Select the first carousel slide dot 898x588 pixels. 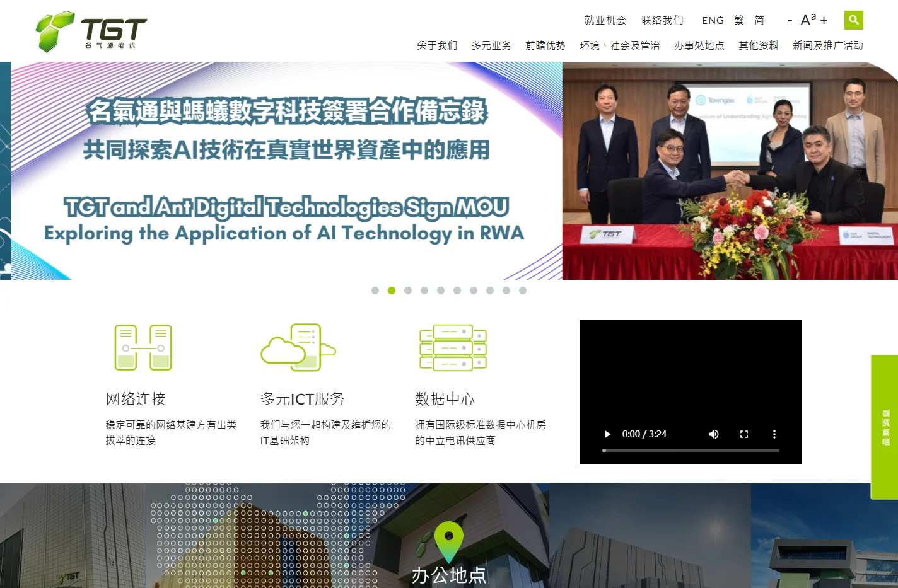coord(375,291)
